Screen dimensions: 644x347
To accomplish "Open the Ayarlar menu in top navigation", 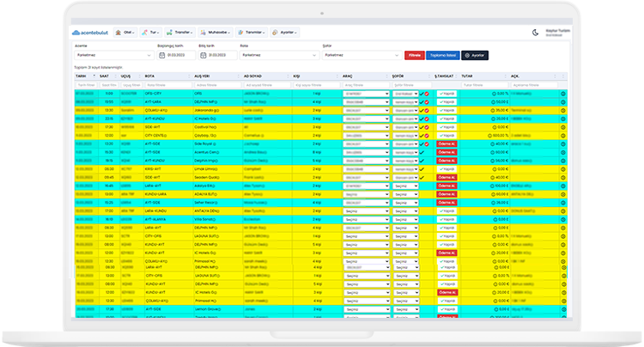I will click(x=284, y=33).
